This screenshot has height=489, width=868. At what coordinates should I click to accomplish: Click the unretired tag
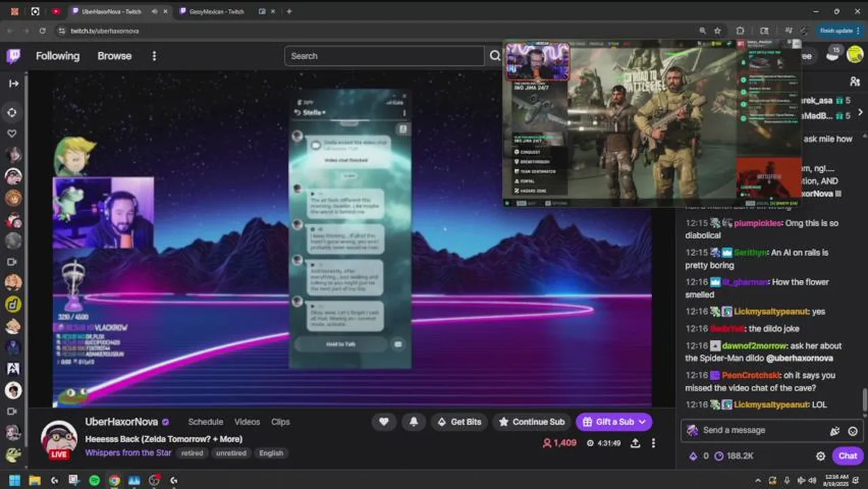(231, 453)
